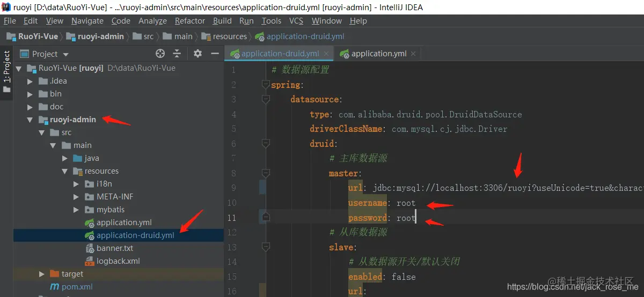The height and width of the screenshot is (297, 644).
Task: Click main breadcrumb in navigation bar
Action: tap(177, 36)
